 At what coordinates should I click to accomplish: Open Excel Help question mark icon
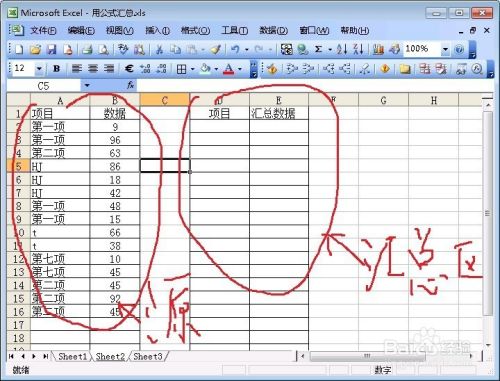(459, 50)
